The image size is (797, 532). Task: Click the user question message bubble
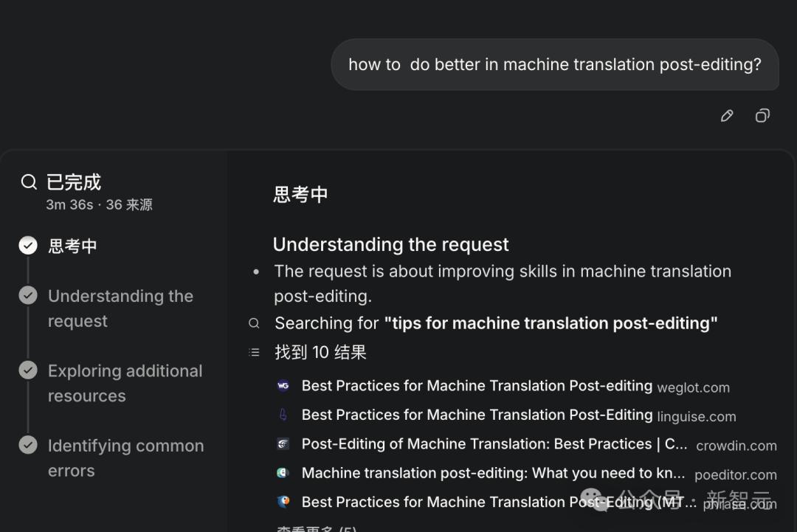554,64
